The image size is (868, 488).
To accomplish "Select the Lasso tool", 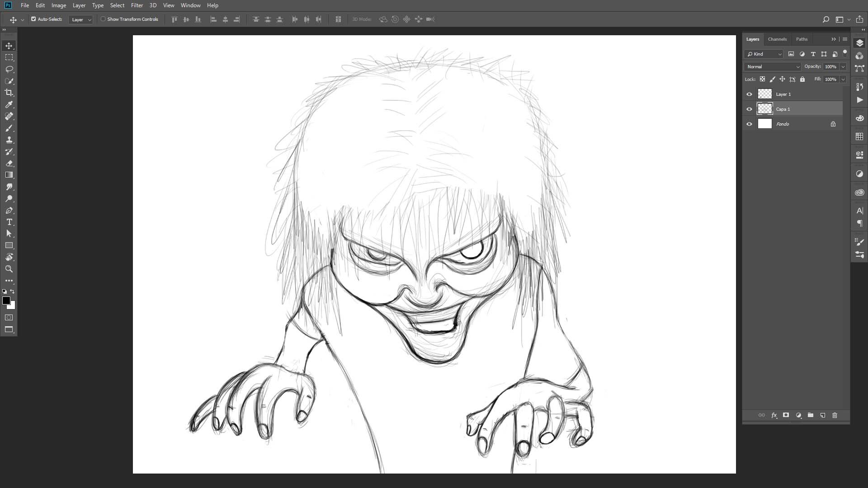I will [x=9, y=69].
